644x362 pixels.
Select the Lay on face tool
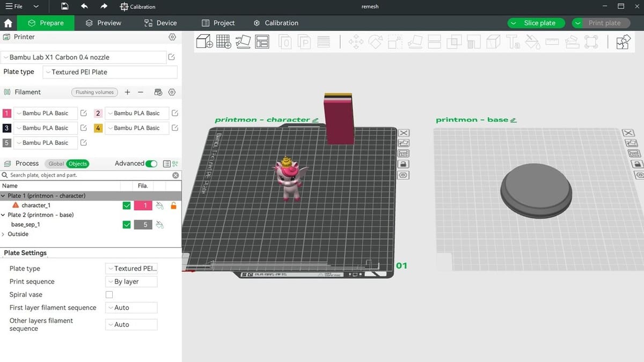(x=415, y=42)
